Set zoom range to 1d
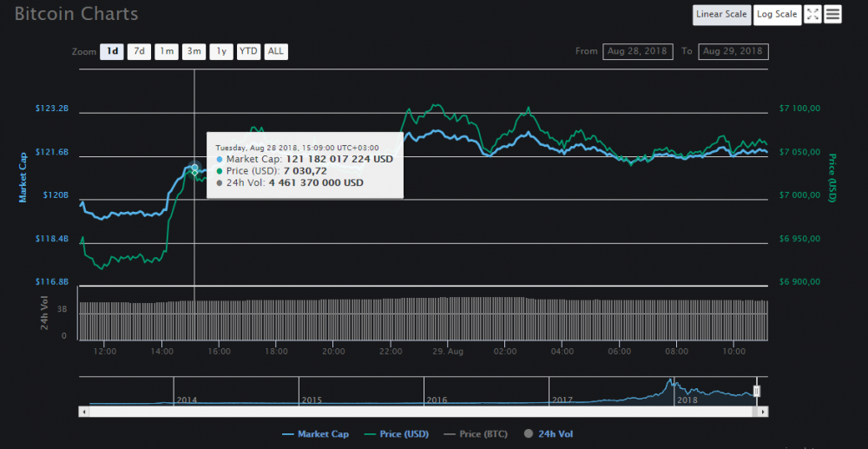868x449 pixels. pyautogui.click(x=112, y=51)
